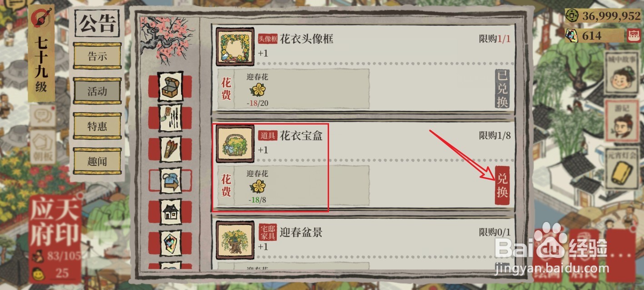Click the greyed 已兑换 button
The height and width of the screenshot is (290, 644).
(502, 89)
